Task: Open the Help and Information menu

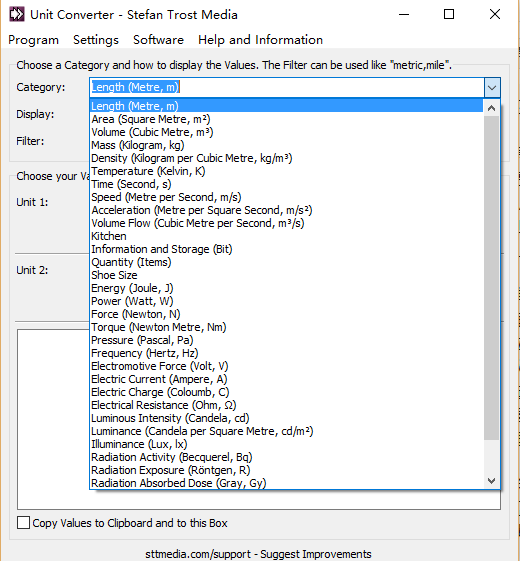Action: tap(260, 40)
